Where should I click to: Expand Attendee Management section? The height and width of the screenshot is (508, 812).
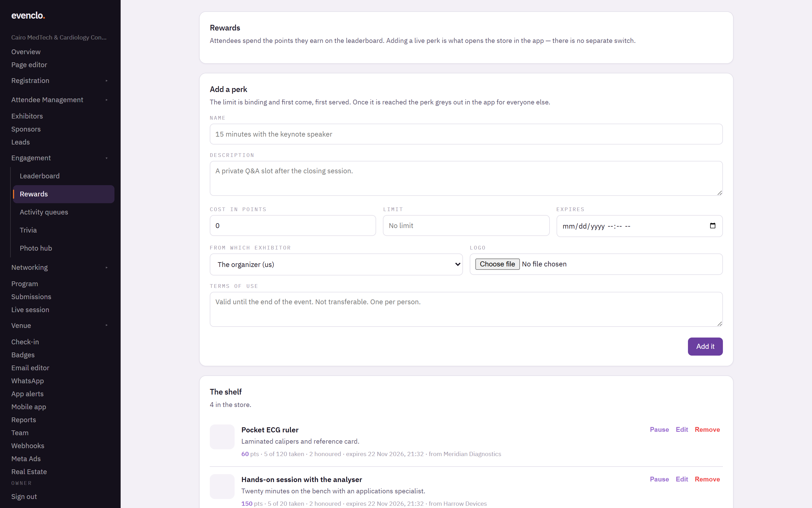[x=60, y=100]
